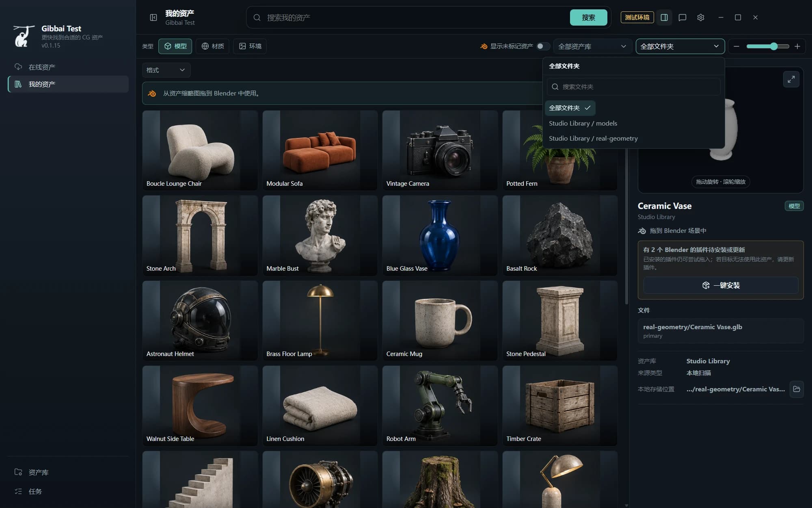The width and height of the screenshot is (812, 508).
Task: Click the minus zoom-out icon
Action: tap(736, 46)
